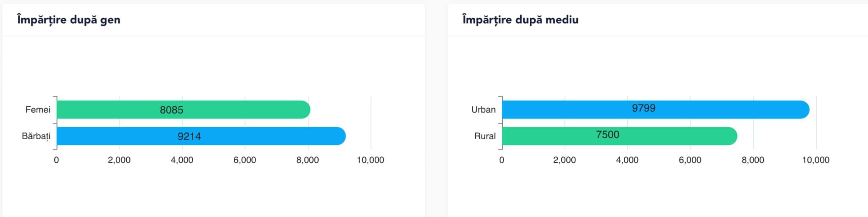Image resolution: width=868 pixels, height=217 pixels.
Task: Click the 9799 value label
Action: pyautogui.click(x=643, y=108)
